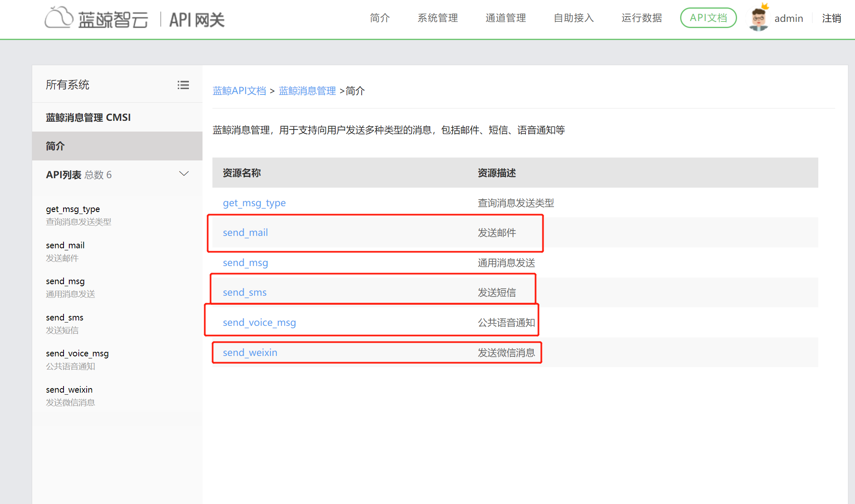Click the admin avatar picture
Viewport: 855px width, 504px height.
758,18
